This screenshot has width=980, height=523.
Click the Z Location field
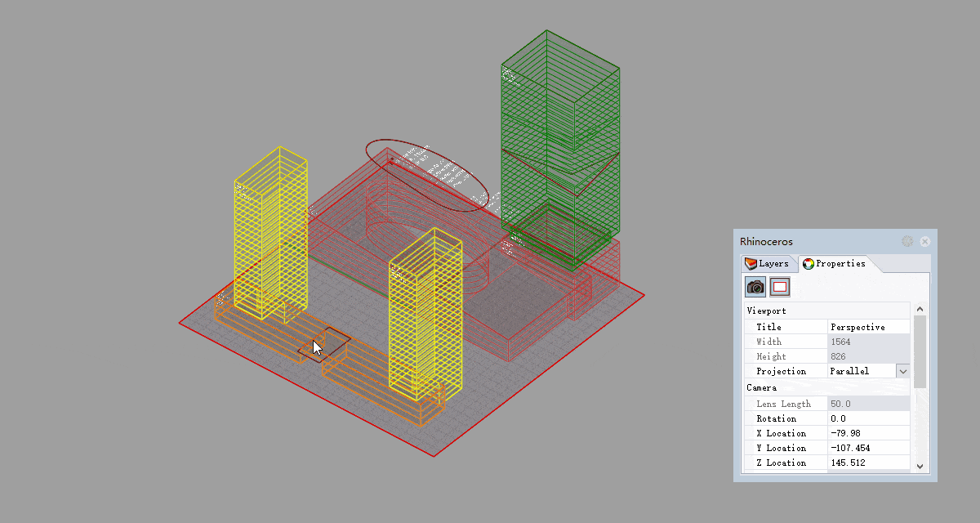tap(866, 462)
